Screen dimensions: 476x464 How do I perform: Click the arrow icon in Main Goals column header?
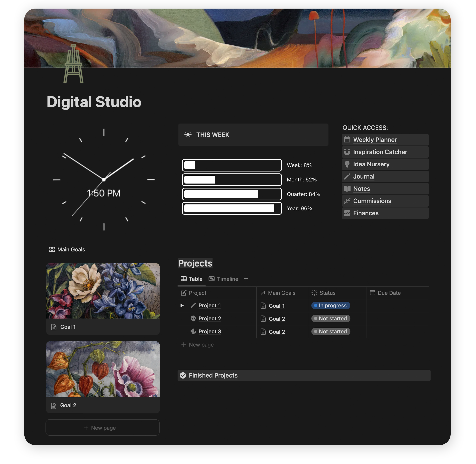tap(262, 293)
